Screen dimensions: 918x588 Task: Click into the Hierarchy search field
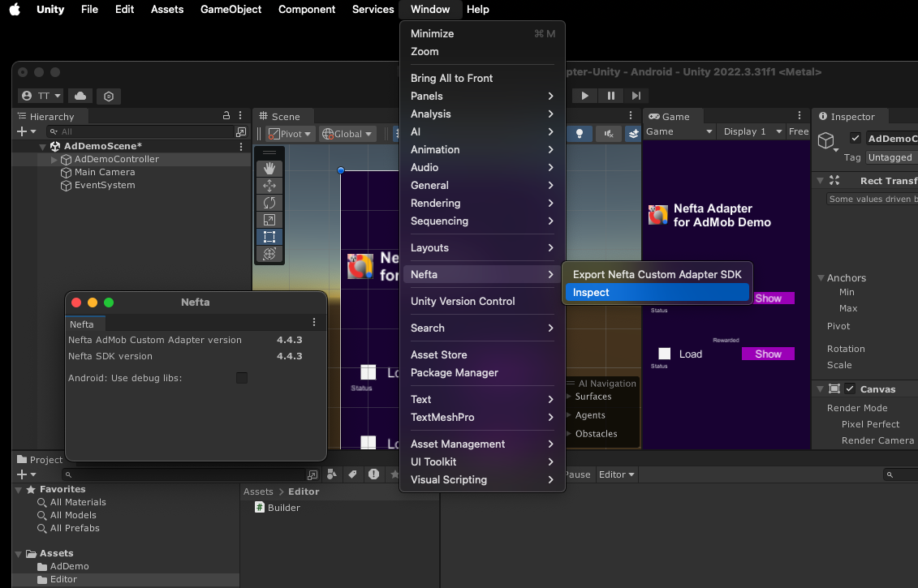pos(140,131)
